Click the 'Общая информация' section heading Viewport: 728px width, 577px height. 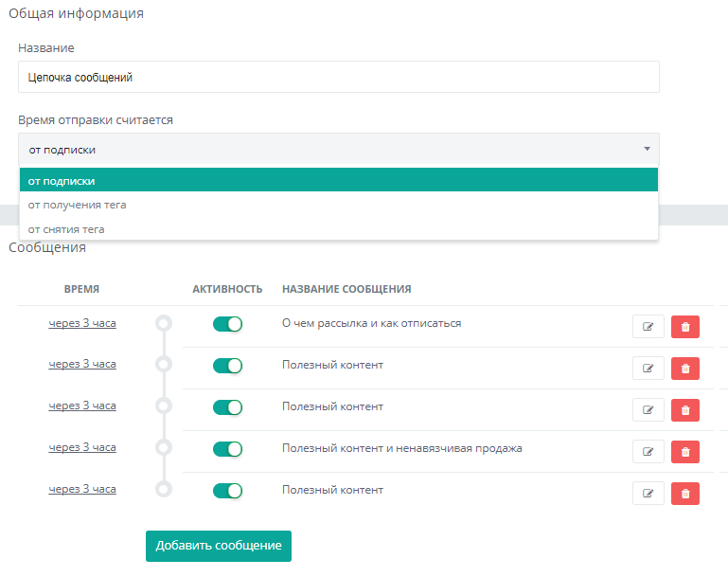point(76,13)
